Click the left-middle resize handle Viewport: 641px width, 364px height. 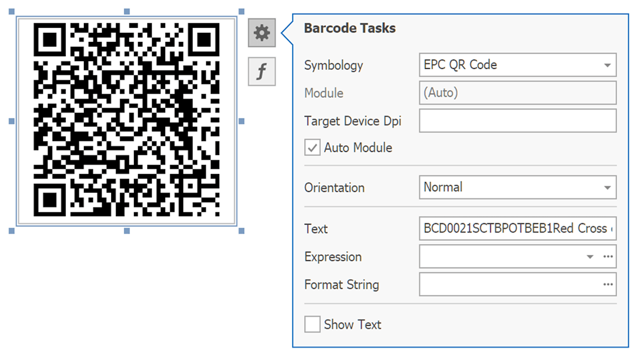click(x=12, y=121)
